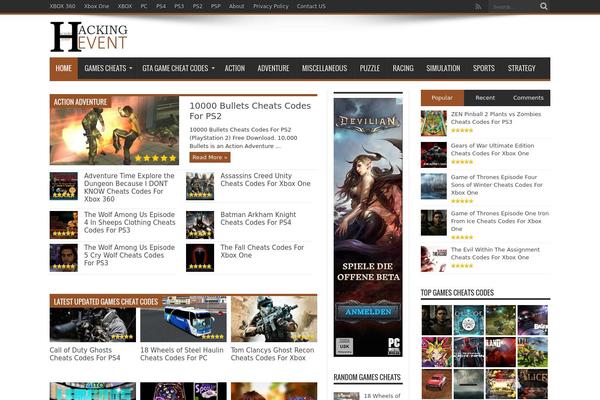Screen dimensions: 600x400
Task: Open the Adventure Time Explore the Dungeon link
Action: coord(129,187)
